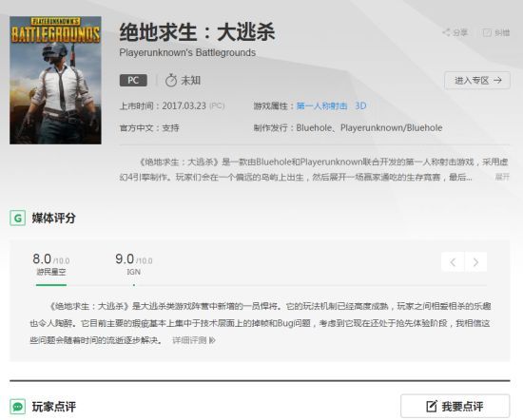The height and width of the screenshot is (420, 523).
Task: Click the 玩家点评 section heading
Action: 53,407
